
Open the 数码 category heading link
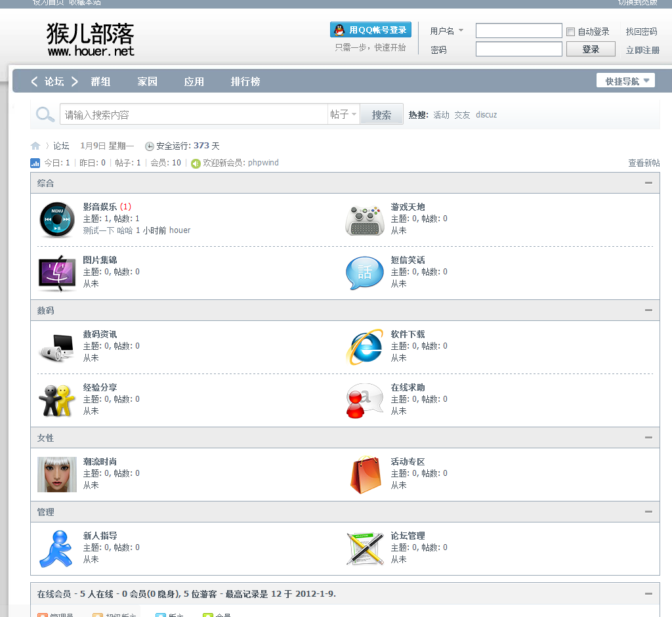tap(45, 310)
